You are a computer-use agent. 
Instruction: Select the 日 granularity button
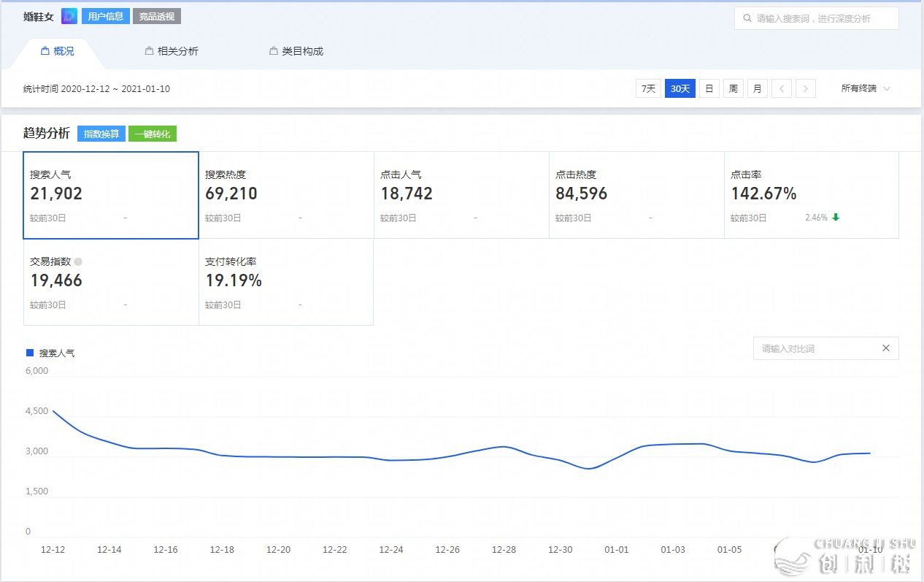point(709,88)
